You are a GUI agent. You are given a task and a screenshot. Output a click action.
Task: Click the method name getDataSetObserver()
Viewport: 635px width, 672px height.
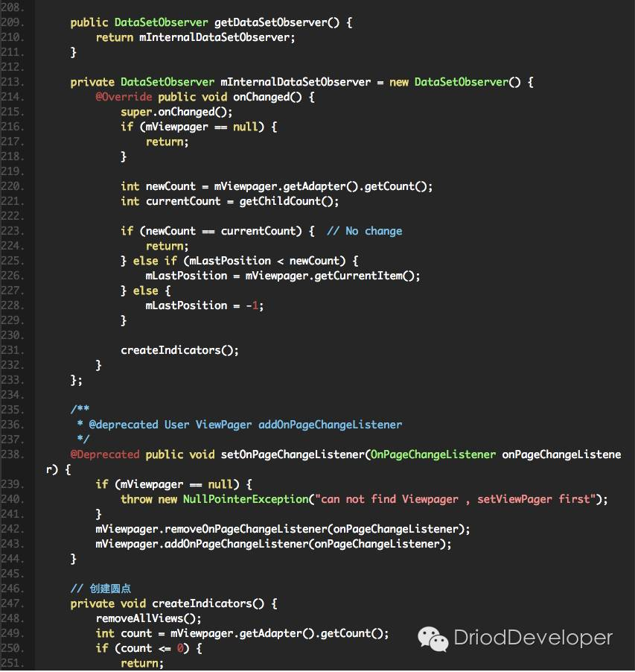[x=277, y=22]
